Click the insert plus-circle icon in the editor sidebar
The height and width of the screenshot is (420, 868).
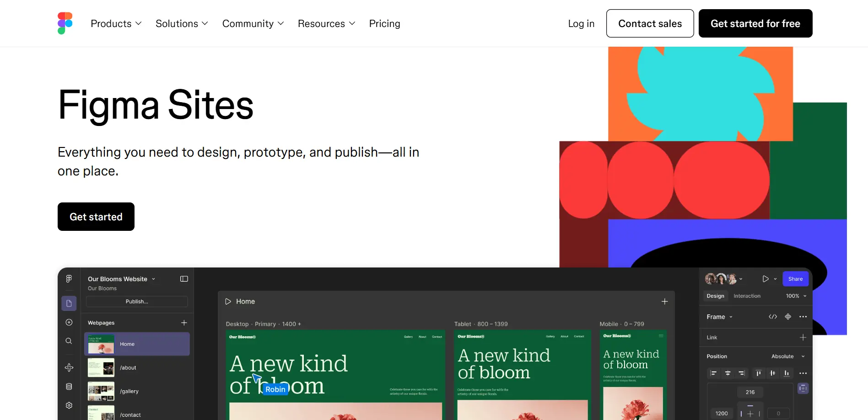69,322
